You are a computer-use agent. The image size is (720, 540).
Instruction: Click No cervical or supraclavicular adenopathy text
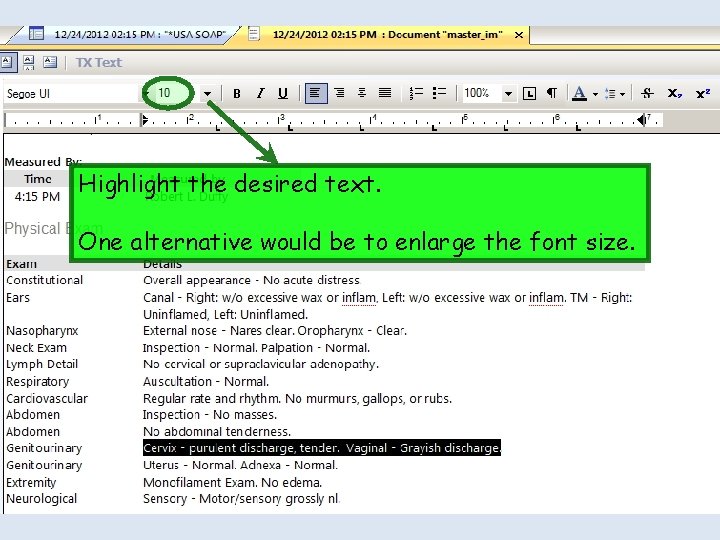click(x=261, y=364)
